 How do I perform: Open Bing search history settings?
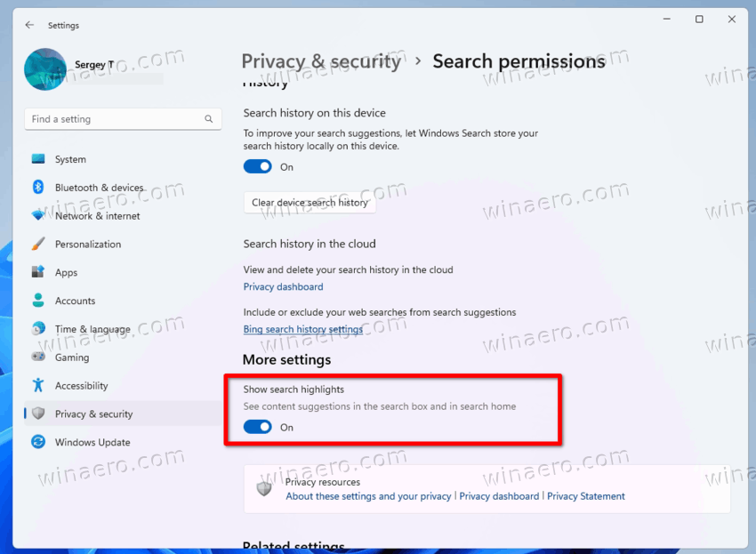(x=302, y=329)
